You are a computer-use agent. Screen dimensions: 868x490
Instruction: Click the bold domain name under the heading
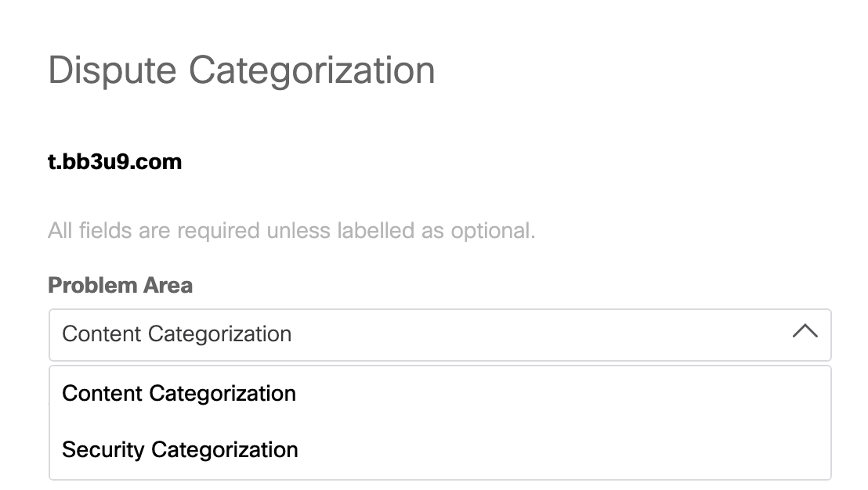point(114,162)
